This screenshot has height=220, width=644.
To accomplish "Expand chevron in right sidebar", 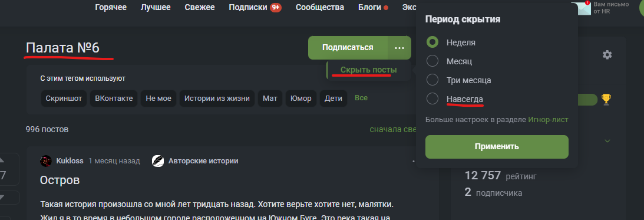I will 607,141.
